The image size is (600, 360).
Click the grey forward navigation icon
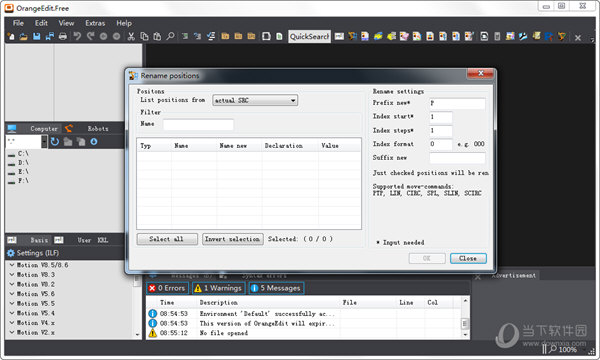click(116, 36)
